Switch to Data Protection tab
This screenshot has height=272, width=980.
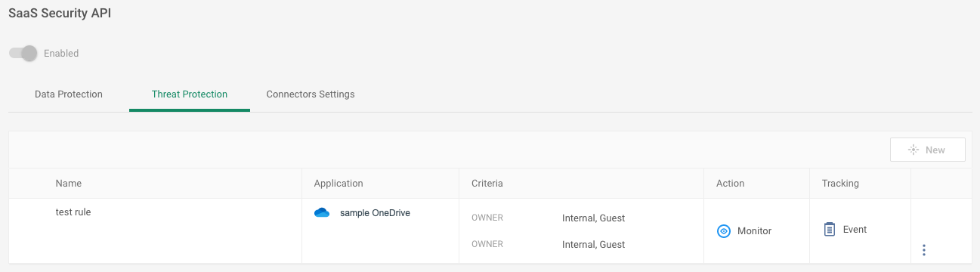pyautogui.click(x=69, y=94)
